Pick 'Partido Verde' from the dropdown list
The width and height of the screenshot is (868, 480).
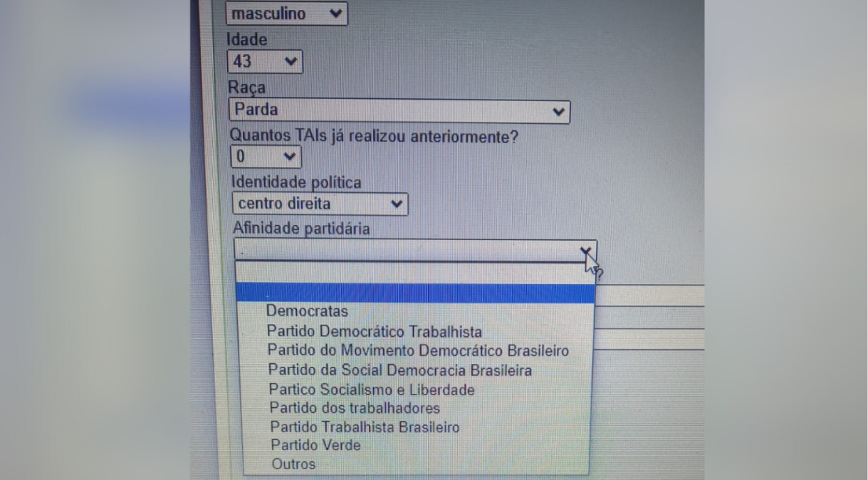[x=315, y=445]
